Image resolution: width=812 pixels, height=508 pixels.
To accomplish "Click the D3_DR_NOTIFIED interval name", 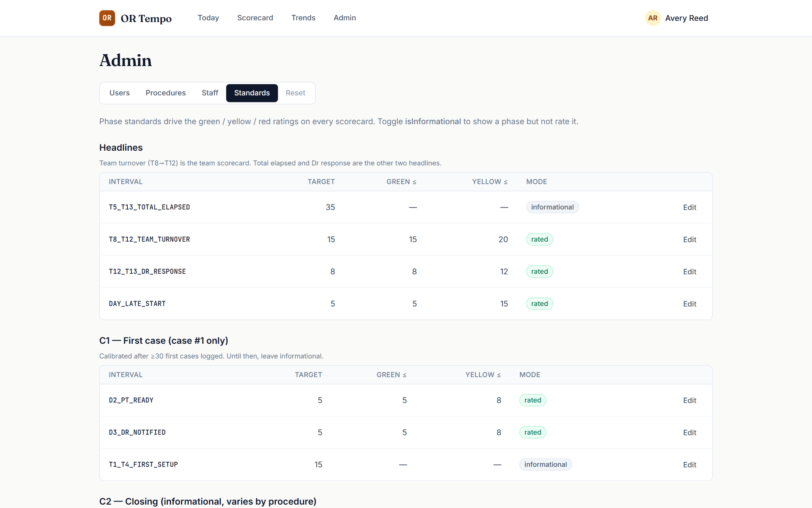I will [137, 433].
